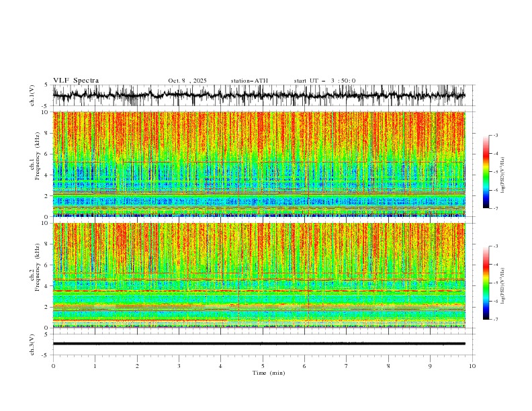Click time axis tick label "6"
This screenshot has height=411, width=532.
(304, 366)
